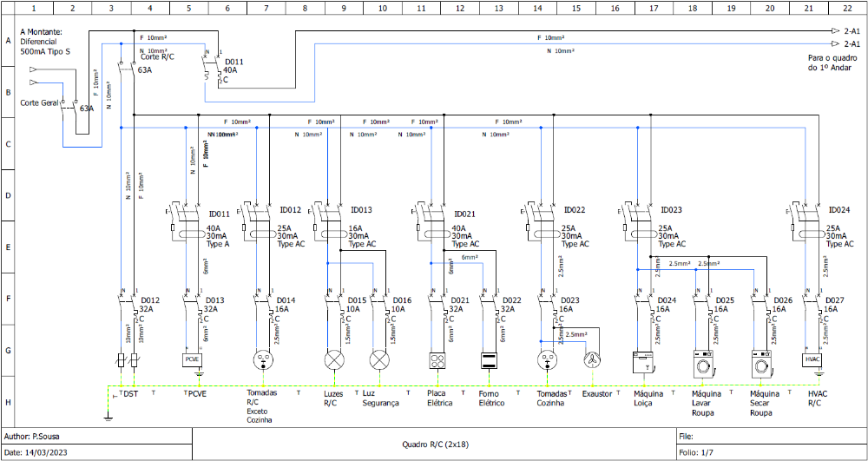Click the Tomadas Cozinha socket symbol
The width and height of the screenshot is (868, 461).
[546, 360]
